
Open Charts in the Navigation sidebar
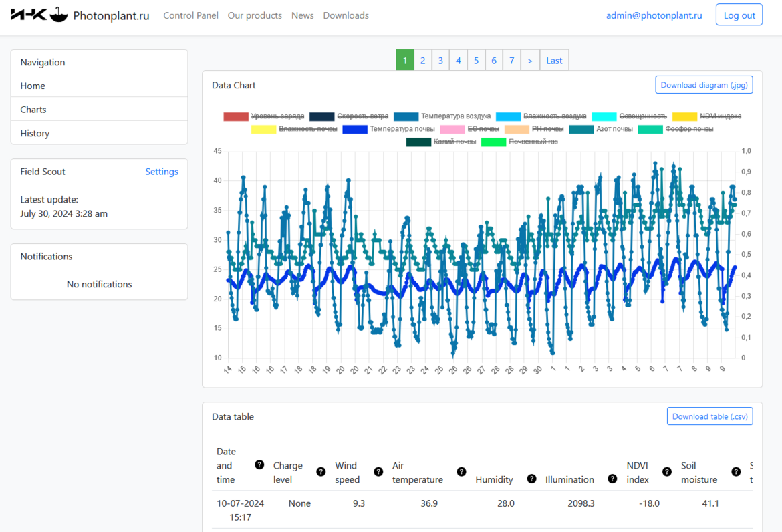click(33, 109)
